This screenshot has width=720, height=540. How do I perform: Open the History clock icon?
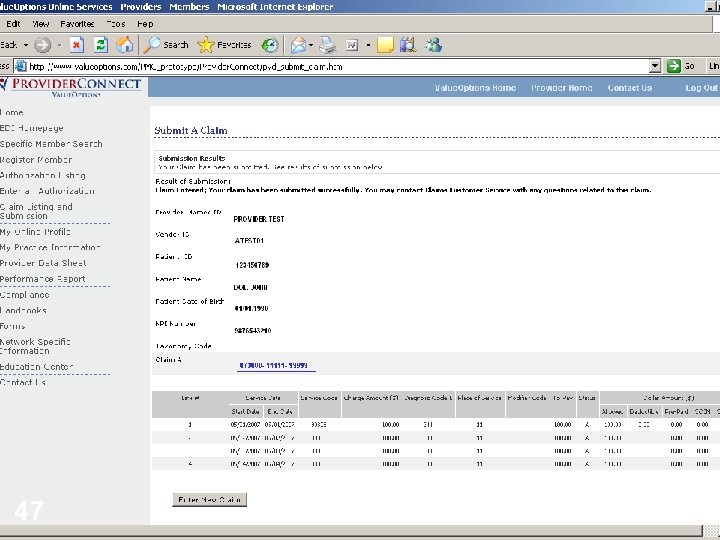click(270, 45)
